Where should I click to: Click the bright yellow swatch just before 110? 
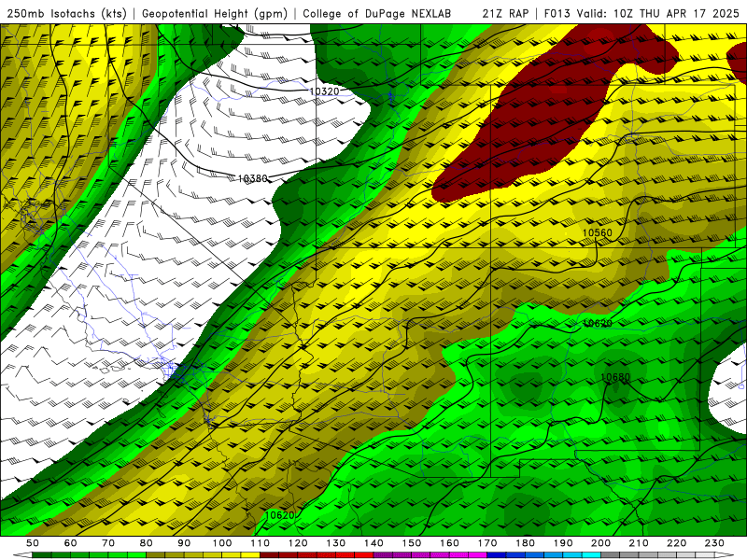coord(250,555)
